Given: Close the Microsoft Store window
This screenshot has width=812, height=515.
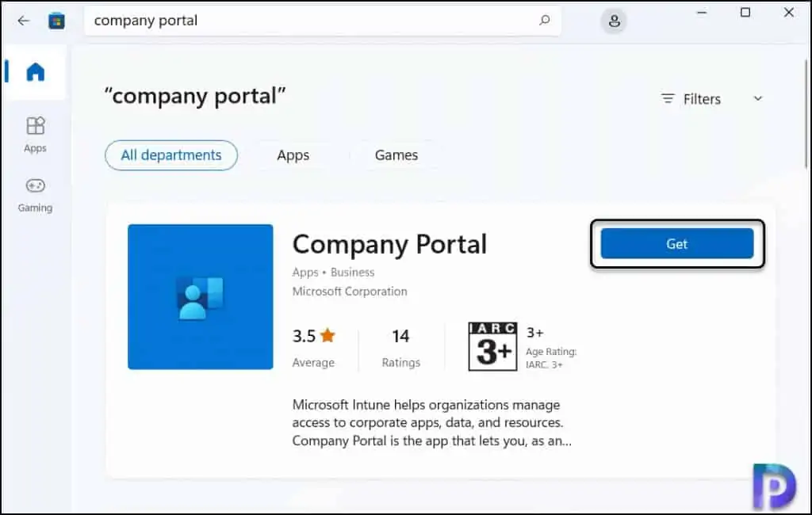Looking at the screenshot, I should [789, 13].
